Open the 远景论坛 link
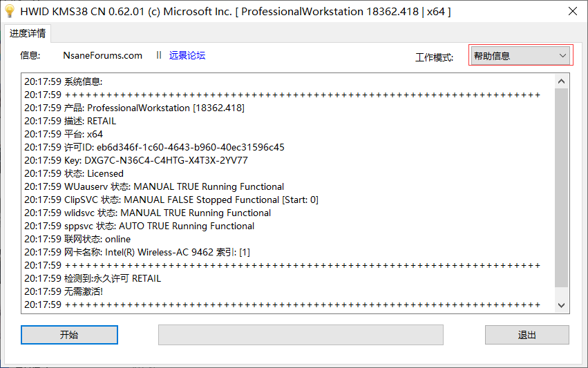The width and height of the screenshot is (588, 368). (187, 55)
